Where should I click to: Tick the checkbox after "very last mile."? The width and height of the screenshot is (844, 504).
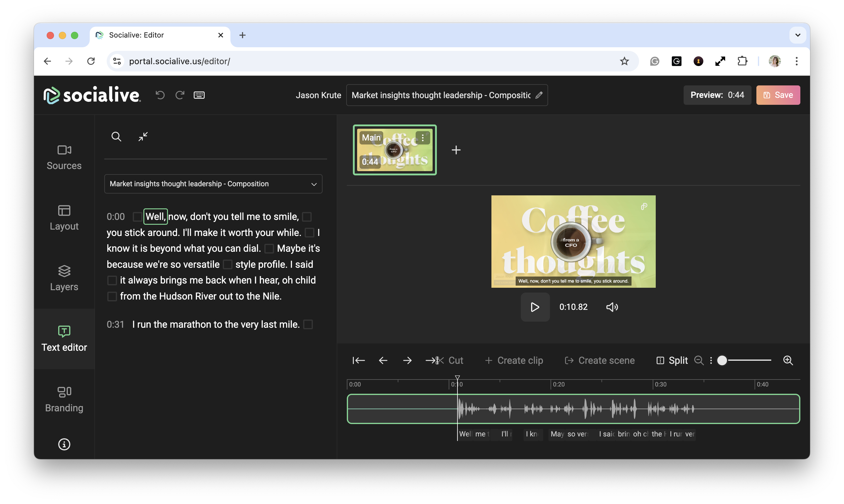click(308, 325)
